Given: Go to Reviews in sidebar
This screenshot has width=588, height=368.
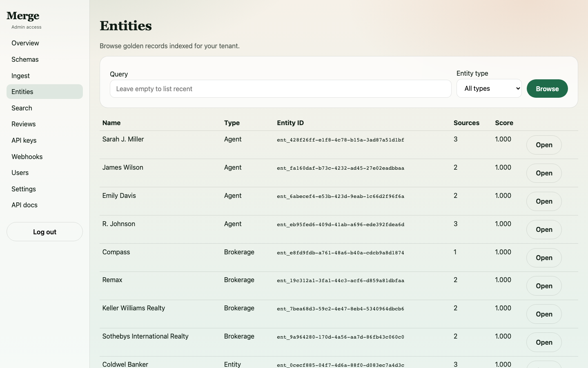Looking at the screenshot, I should pyautogui.click(x=45, y=124).
